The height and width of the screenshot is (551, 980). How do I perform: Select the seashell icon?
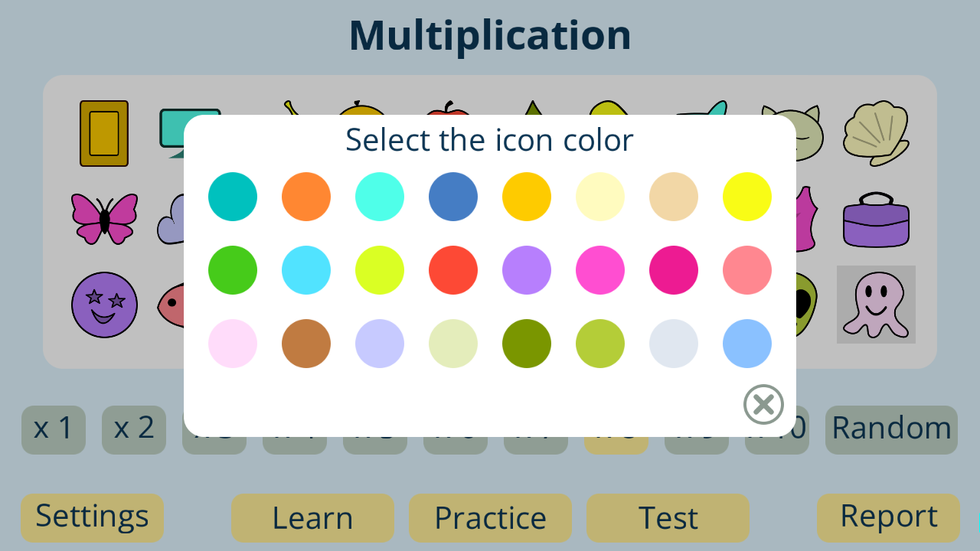[x=876, y=133]
